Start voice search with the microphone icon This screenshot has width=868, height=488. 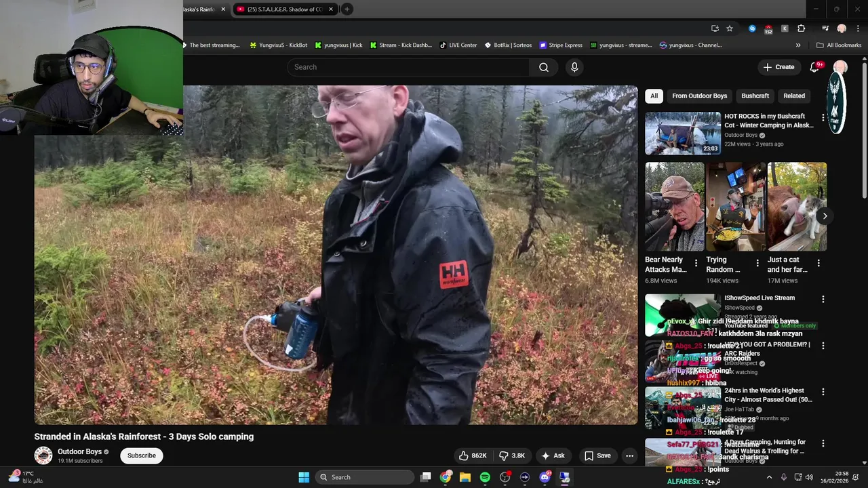574,67
